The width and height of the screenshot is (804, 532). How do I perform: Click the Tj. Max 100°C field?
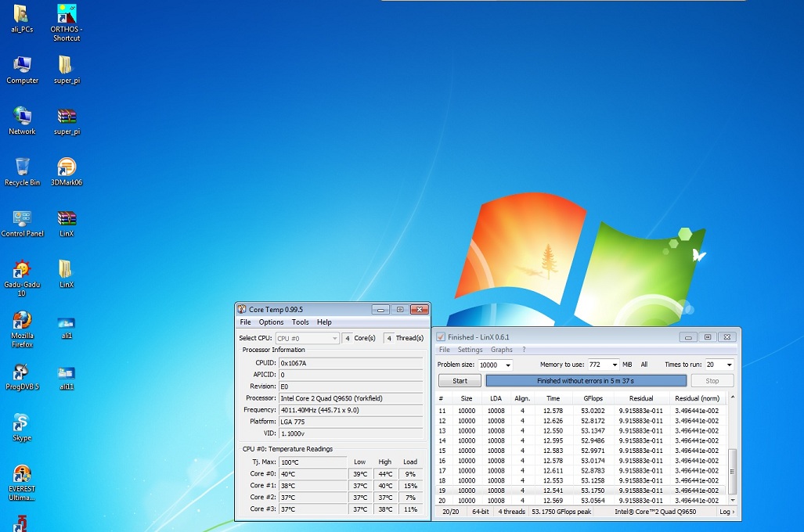coord(313,462)
